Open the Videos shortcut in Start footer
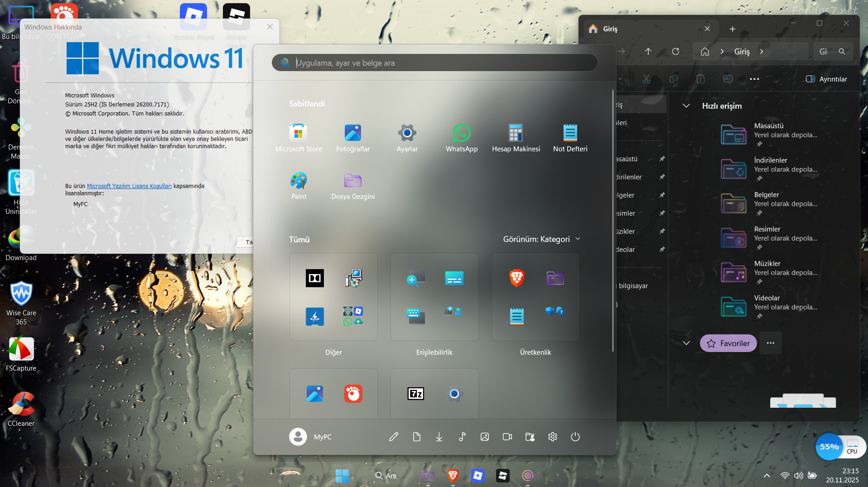Screen dimensions: 868x487 coord(507,437)
